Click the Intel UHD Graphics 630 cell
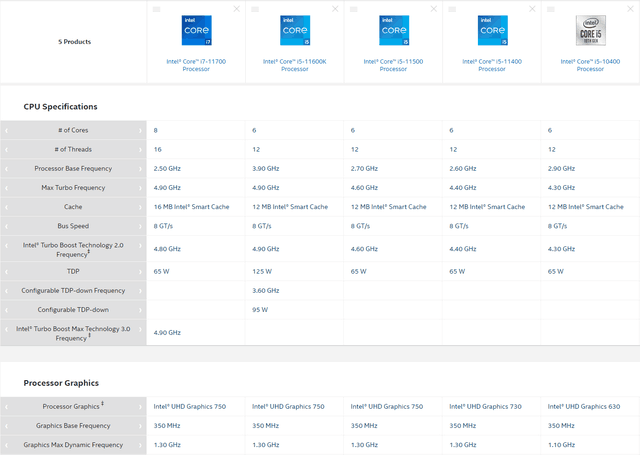The height and width of the screenshot is (455, 640). click(x=584, y=406)
